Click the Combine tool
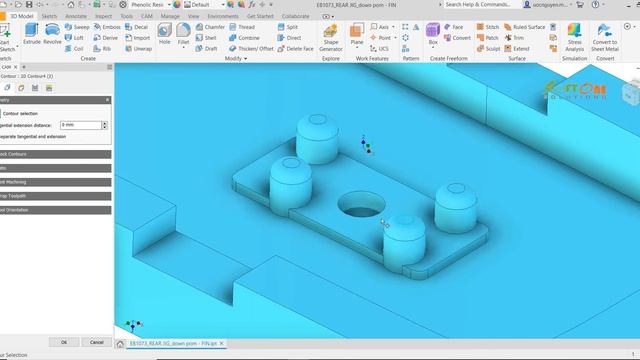Image resolution: width=640 pixels, height=360 pixels. click(244, 38)
